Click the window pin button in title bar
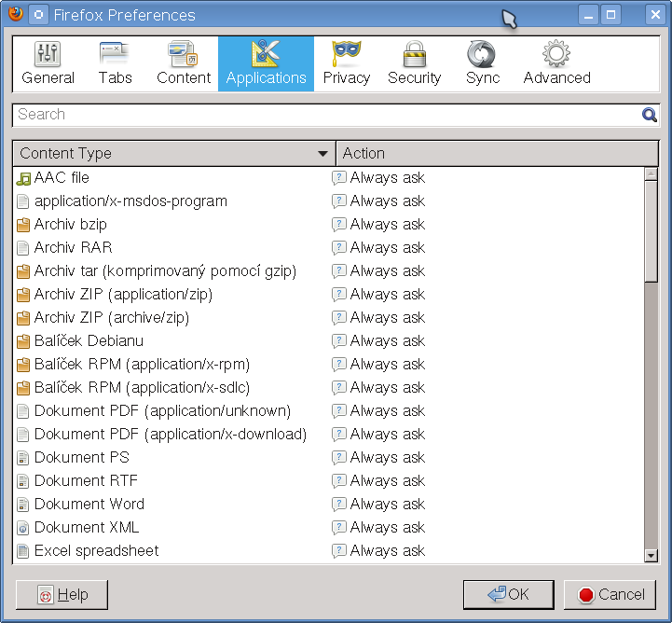The width and height of the screenshot is (672, 623). pyautogui.click(x=38, y=15)
